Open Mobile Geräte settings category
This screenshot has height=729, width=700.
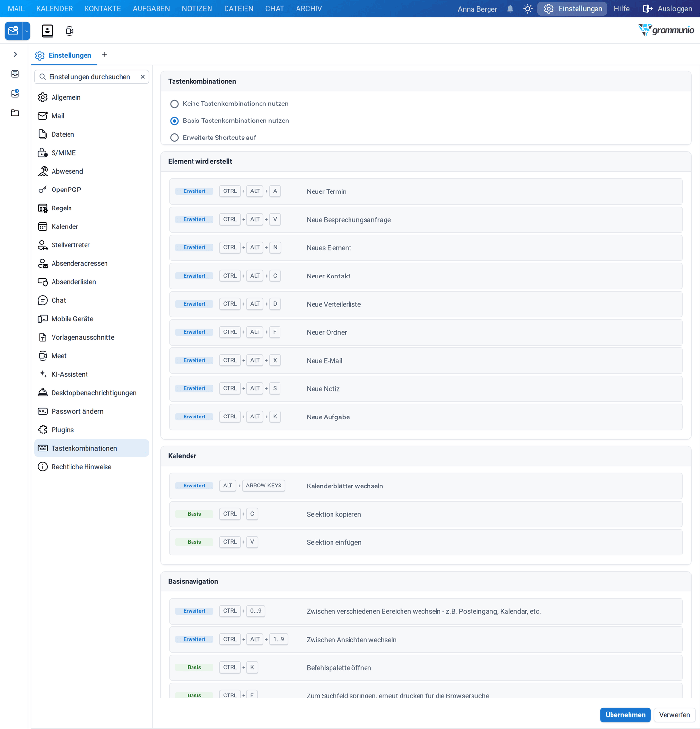point(91,319)
